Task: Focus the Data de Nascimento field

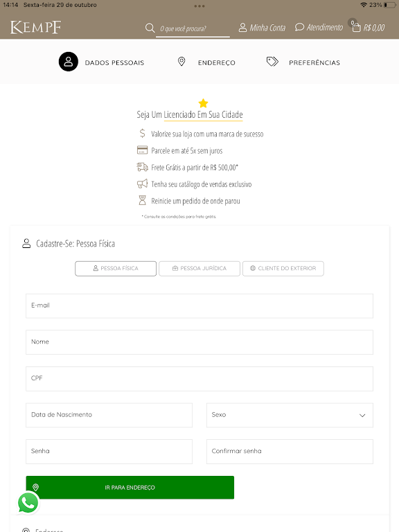Action: tap(109, 415)
